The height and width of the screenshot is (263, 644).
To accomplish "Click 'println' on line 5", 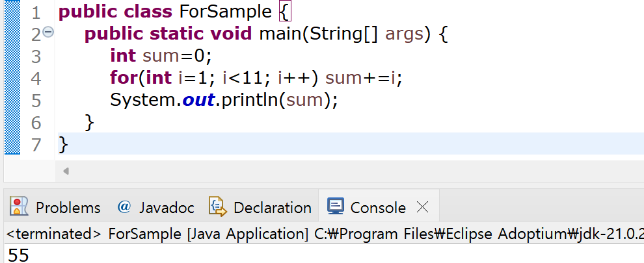I will [250, 101].
